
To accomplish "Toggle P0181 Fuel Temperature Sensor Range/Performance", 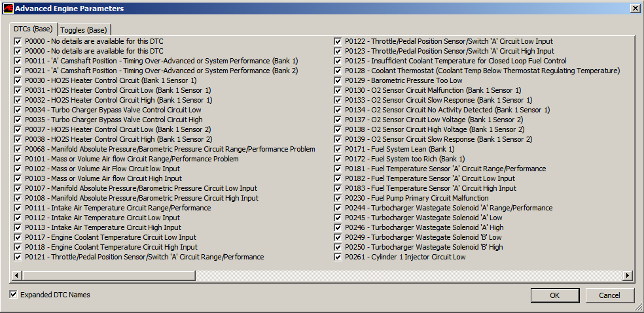I will coord(338,169).
